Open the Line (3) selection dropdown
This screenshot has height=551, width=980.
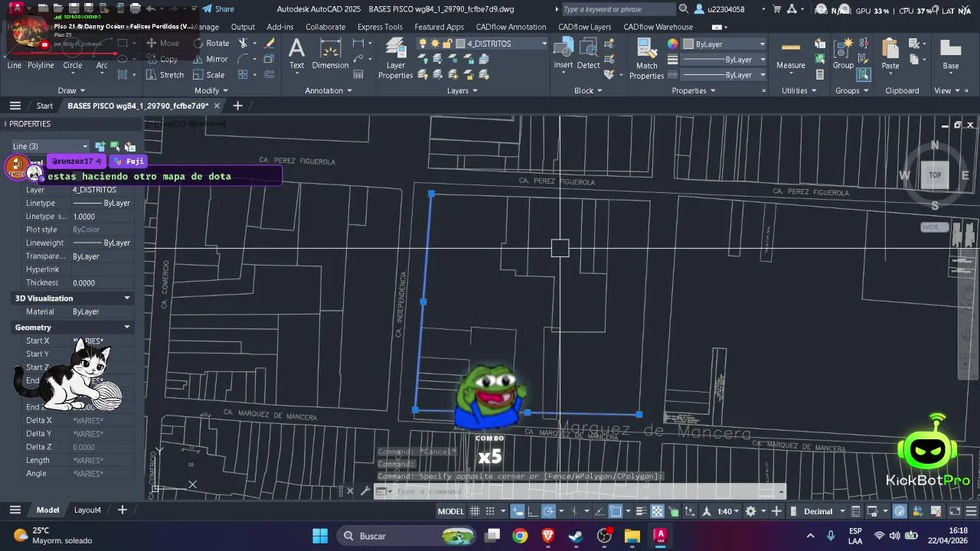[50, 146]
